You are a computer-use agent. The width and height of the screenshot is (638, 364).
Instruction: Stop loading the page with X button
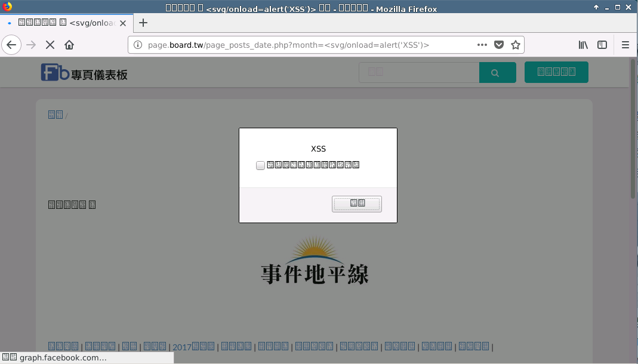point(50,45)
